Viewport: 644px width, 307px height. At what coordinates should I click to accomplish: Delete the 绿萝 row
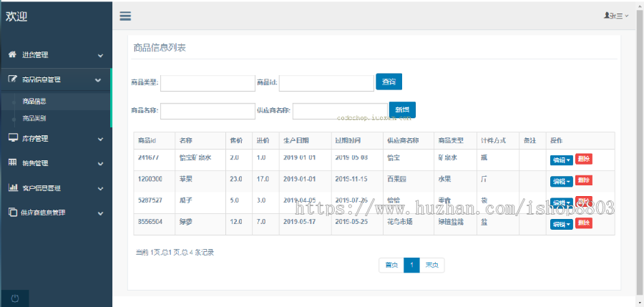pos(584,223)
